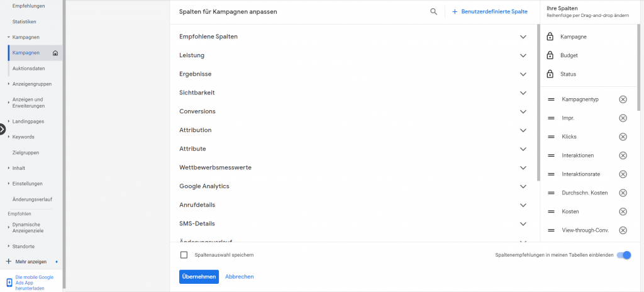Screen dimensions: 644x292
Task: Click the Übernehmen button
Action: (x=199, y=277)
